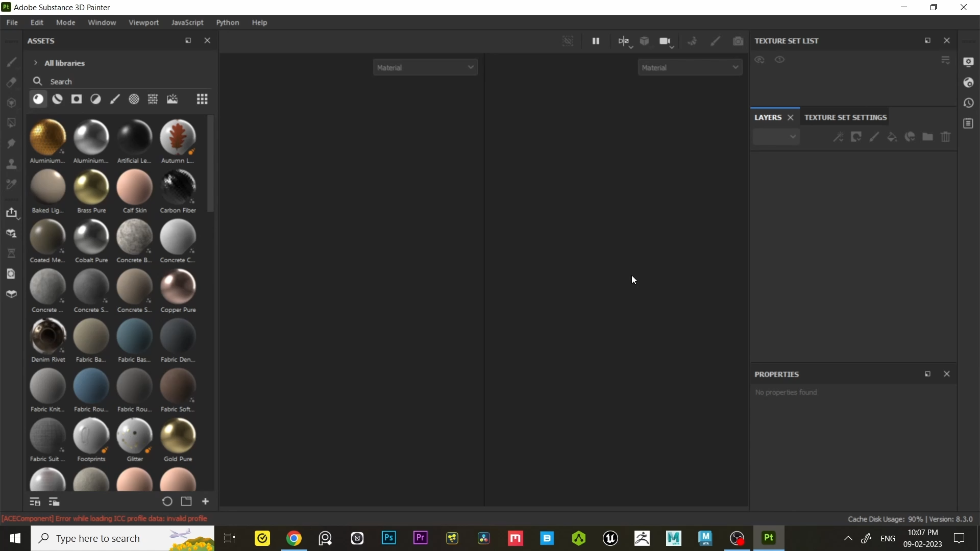The height and width of the screenshot is (551, 980).
Task: Delete the layer with the trash icon
Action: pyautogui.click(x=946, y=137)
